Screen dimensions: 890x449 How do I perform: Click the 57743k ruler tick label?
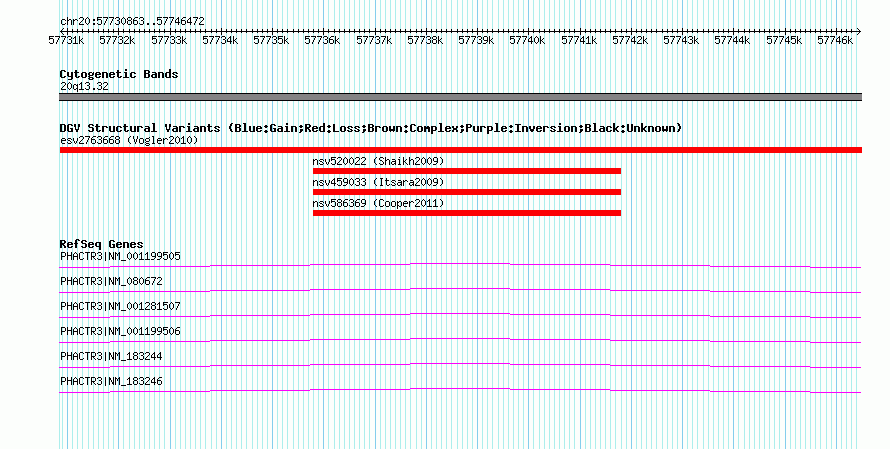click(681, 40)
